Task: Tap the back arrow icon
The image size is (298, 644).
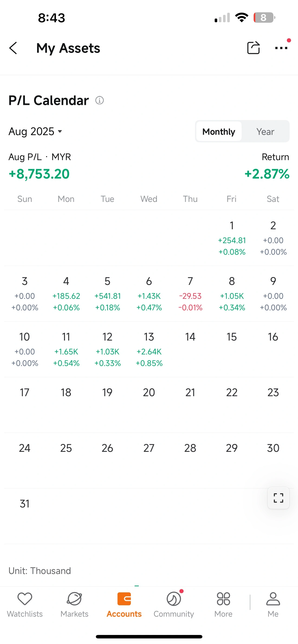Action: click(x=13, y=48)
